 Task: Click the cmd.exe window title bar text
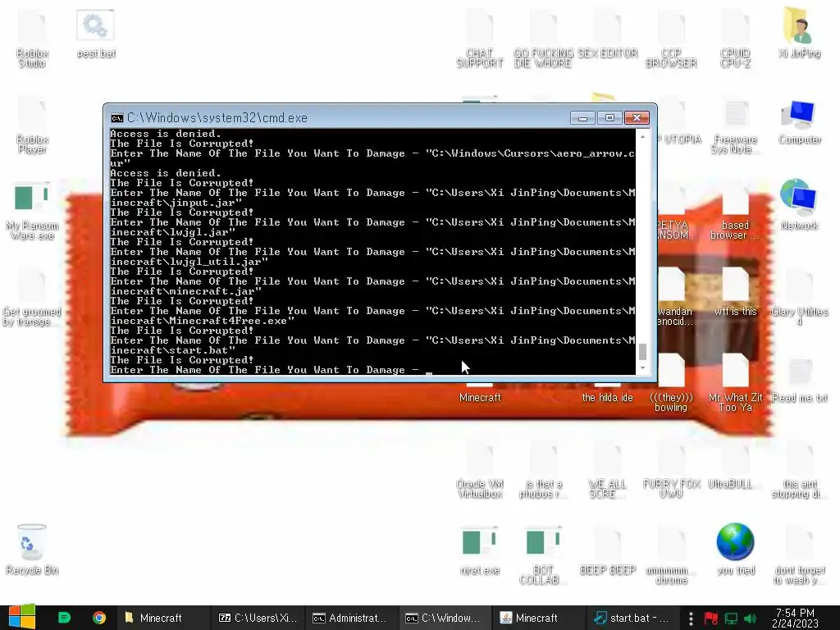(217, 118)
